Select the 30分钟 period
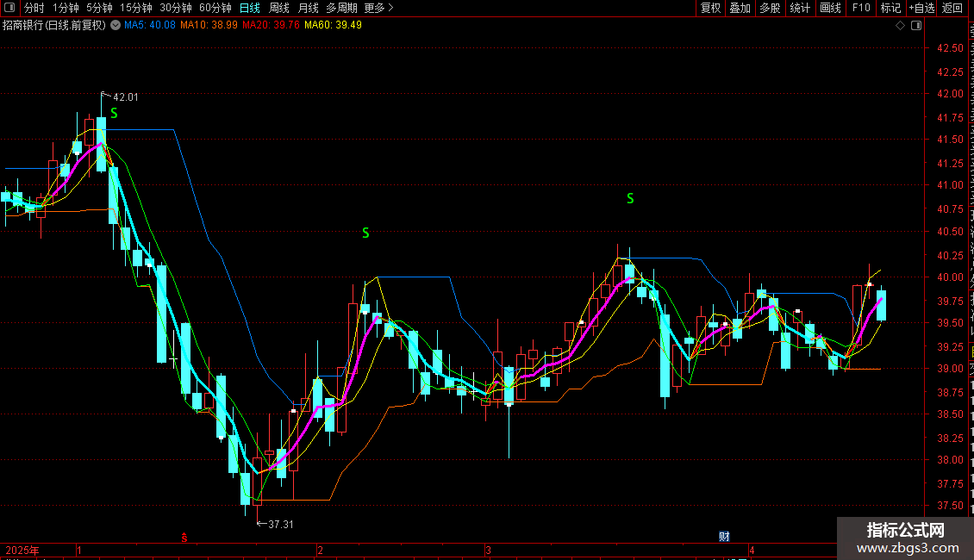Screen dimensions: 974x560 click(175, 8)
